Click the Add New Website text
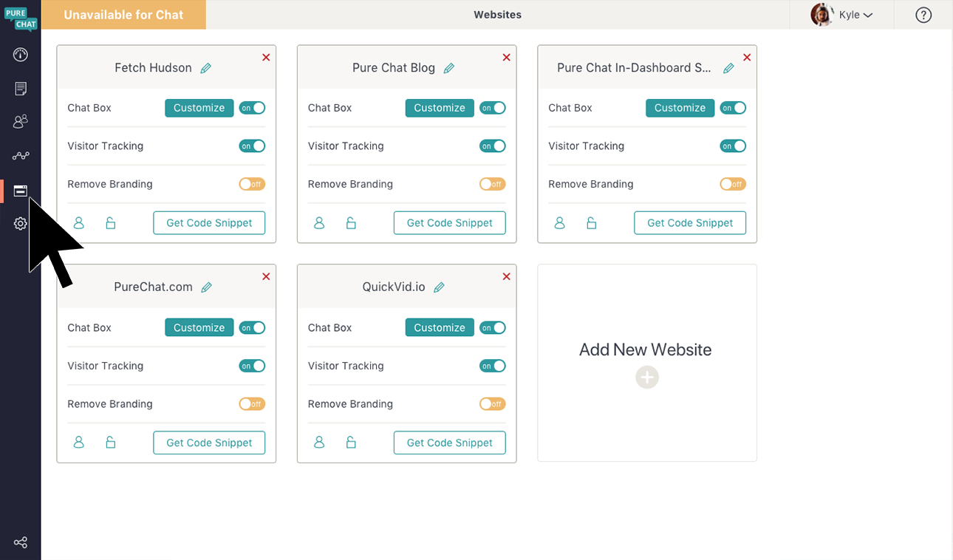The width and height of the screenshot is (953, 560). tap(646, 350)
